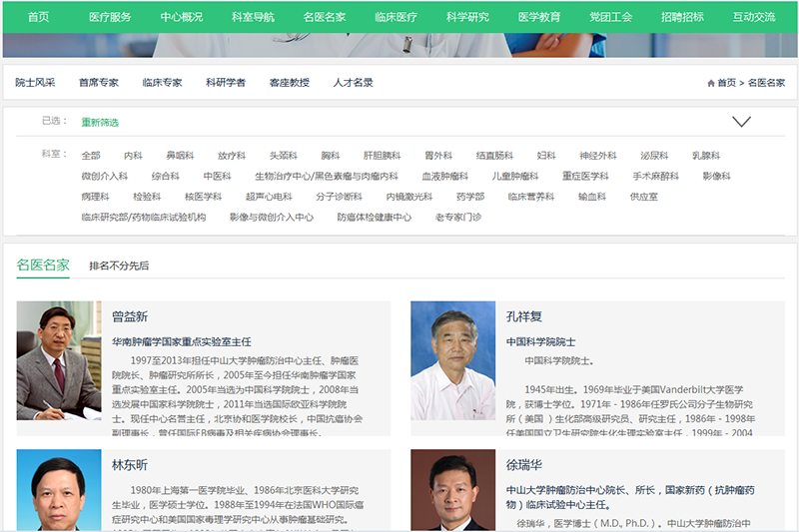Switch to the 科研学者 tab
The image size is (799, 532).
226,83
